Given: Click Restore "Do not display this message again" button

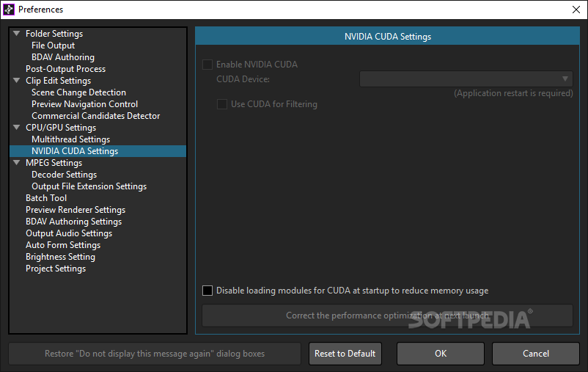Looking at the screenshot, I should (x=155, y=353).
